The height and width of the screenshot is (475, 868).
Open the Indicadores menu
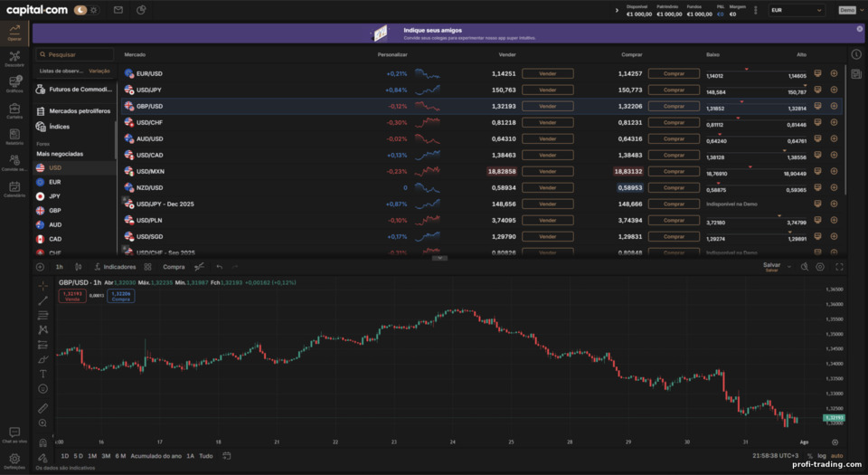(115, 267)
